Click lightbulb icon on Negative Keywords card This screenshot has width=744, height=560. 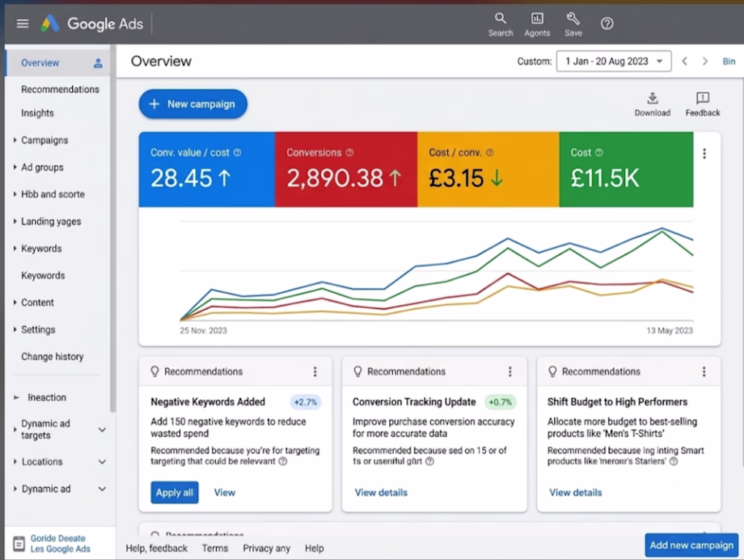click(155, 372)
